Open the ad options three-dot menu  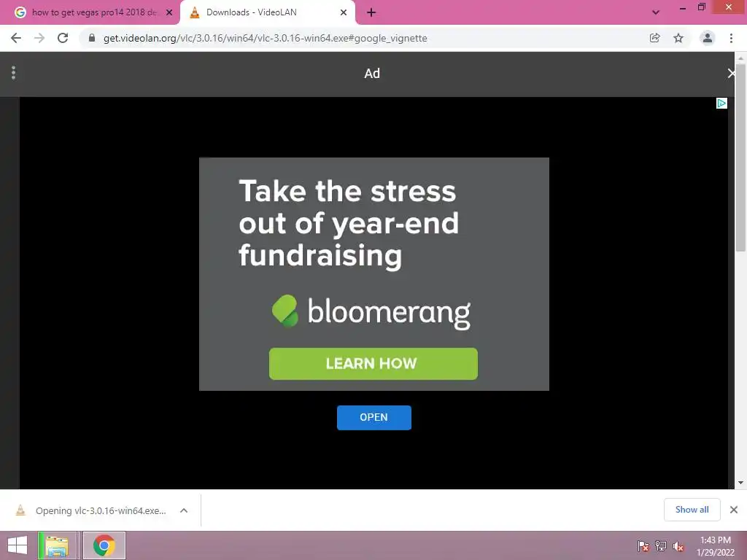[13, 73]
